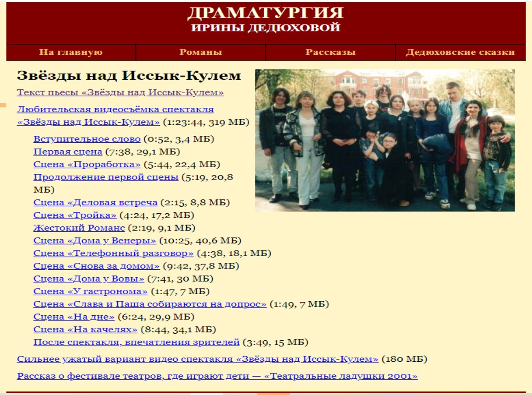532x395 pixels.
Task: Click the group photo of the cast
Action: pyautogui.click(x=385, y=140)
